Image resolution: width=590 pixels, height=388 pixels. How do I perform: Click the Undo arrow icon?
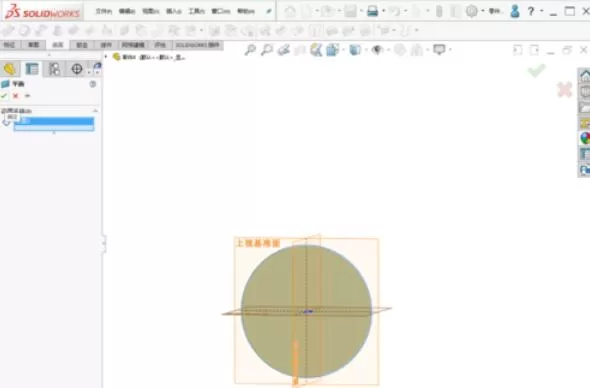394,11
